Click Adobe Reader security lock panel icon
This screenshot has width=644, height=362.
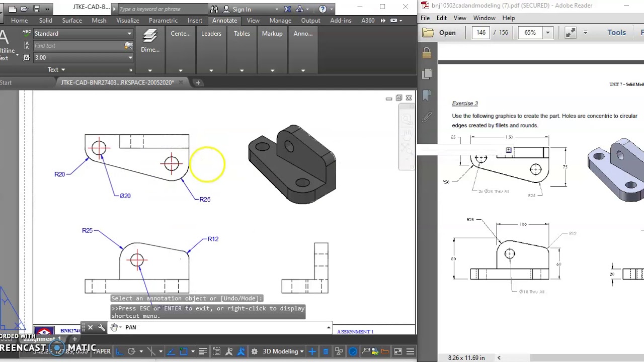427,53
